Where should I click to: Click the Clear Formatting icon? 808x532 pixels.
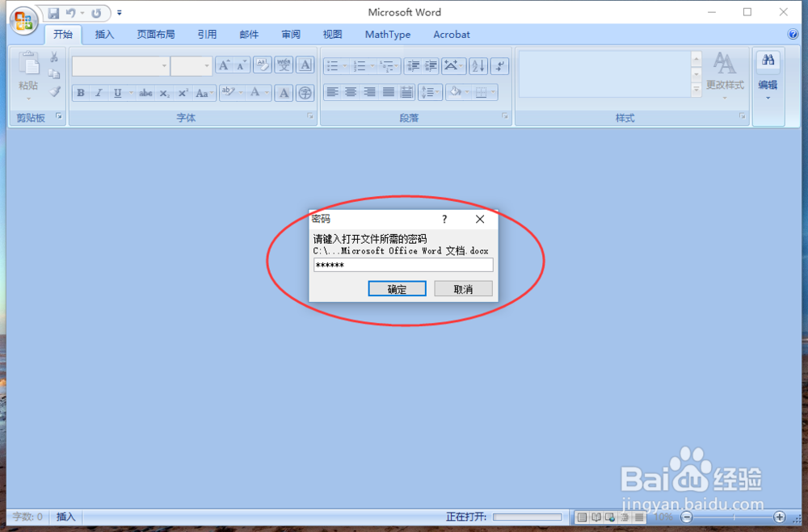[x=263, y=65]
